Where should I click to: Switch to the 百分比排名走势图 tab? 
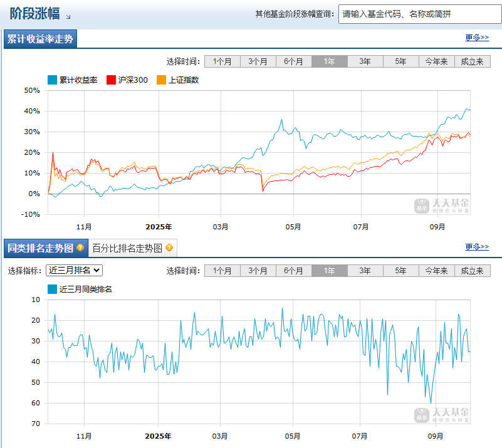(x=132, y=248)
